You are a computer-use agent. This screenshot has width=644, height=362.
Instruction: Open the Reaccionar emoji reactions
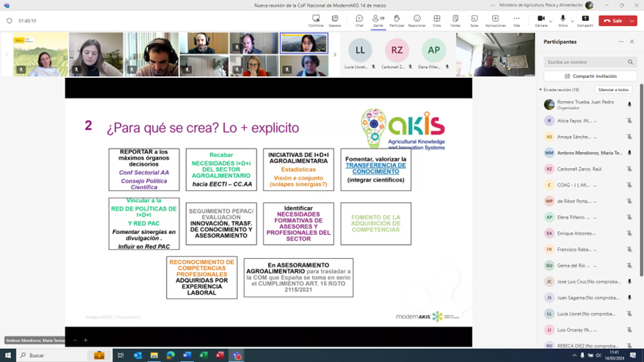click(x=416, y=20)
